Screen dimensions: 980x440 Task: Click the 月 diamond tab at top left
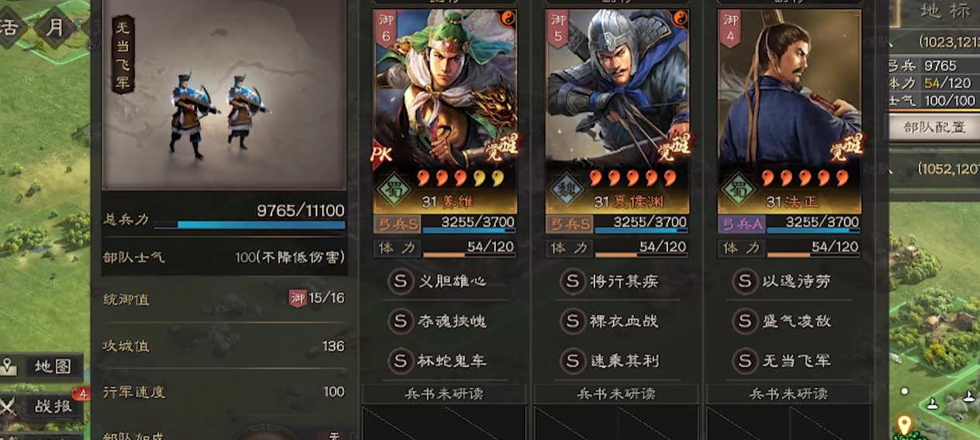click(55, 26)
